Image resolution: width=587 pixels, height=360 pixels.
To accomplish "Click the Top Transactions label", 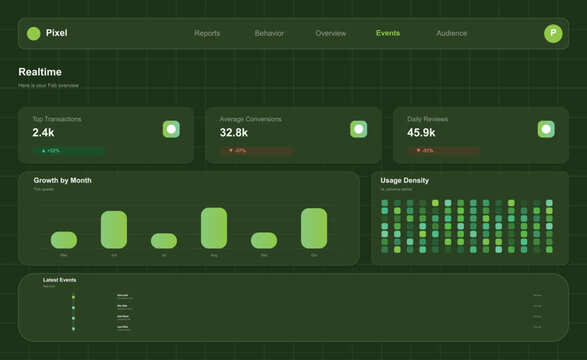I will click(x=57, y=119).
